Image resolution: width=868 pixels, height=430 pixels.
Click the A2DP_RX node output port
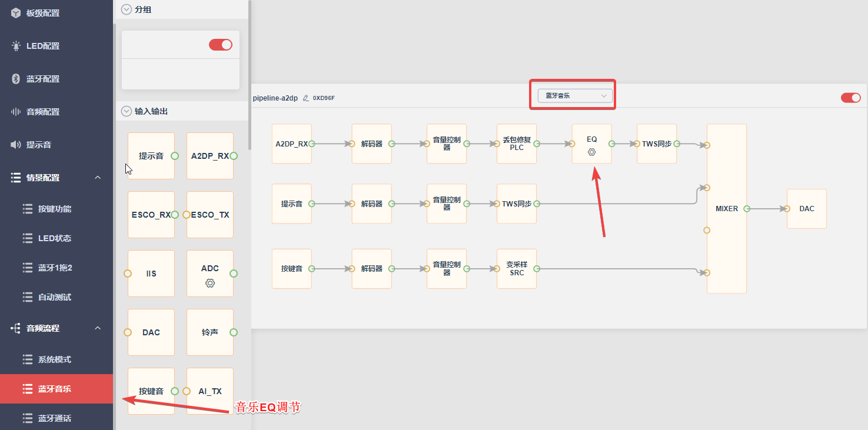(x=312, y=144)
